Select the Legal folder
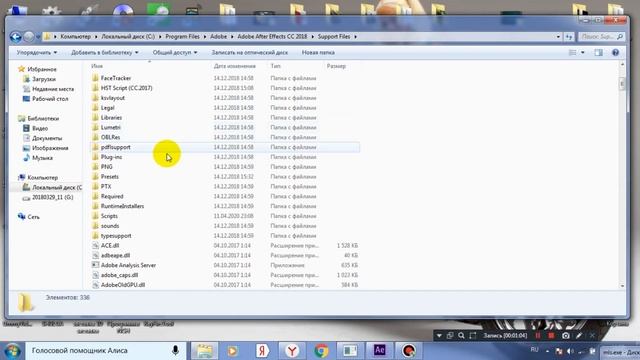This screenshot has width=640, height=360. pos(107,108)
